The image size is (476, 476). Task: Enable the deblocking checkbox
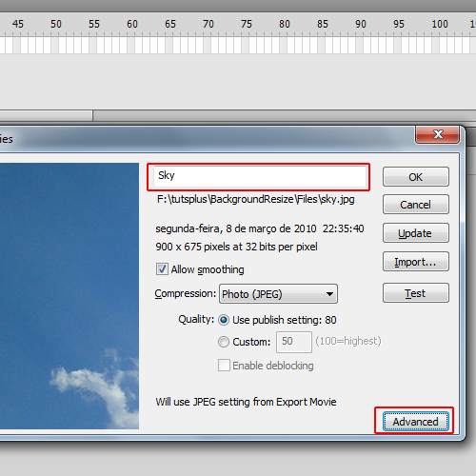point(224,366)
